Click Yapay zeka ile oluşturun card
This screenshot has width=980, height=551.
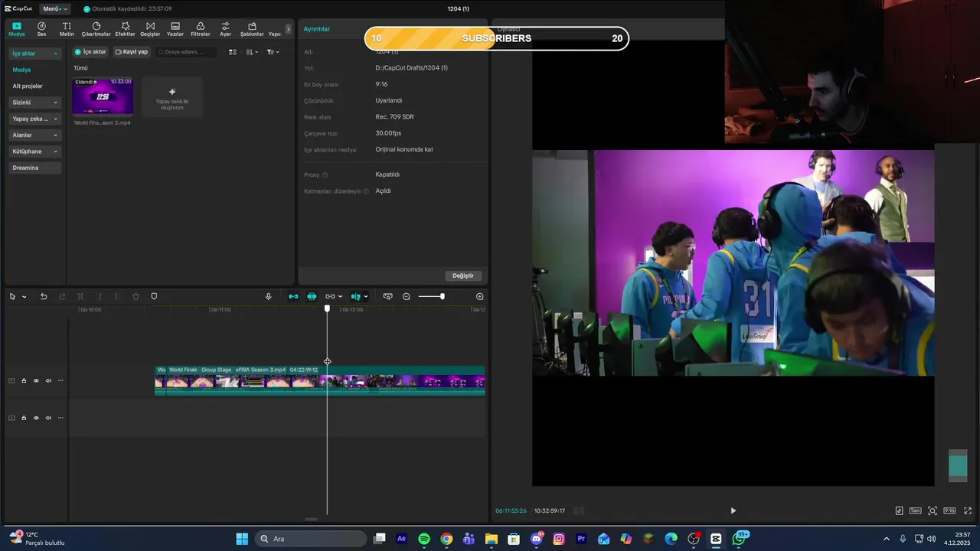pyautogui.click(x=172, y=97)
